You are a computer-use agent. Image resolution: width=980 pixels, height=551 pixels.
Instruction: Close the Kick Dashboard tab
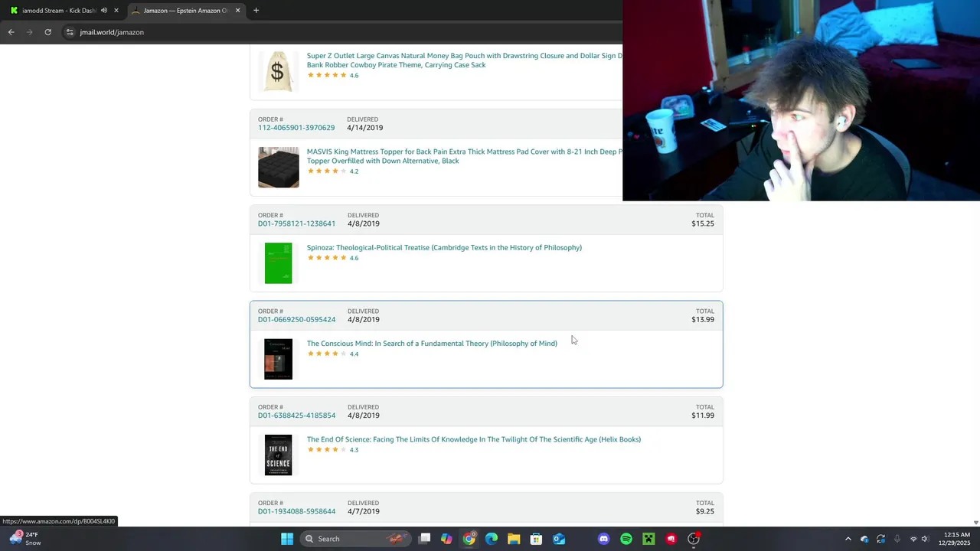coord(116,11)
